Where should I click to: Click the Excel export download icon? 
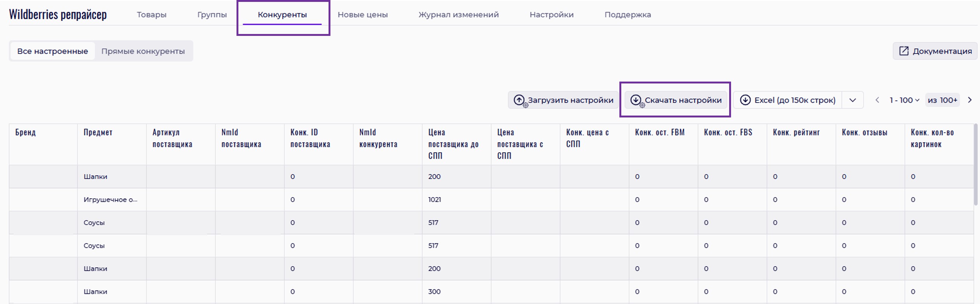pyautogui.click(x=745, y=100)
